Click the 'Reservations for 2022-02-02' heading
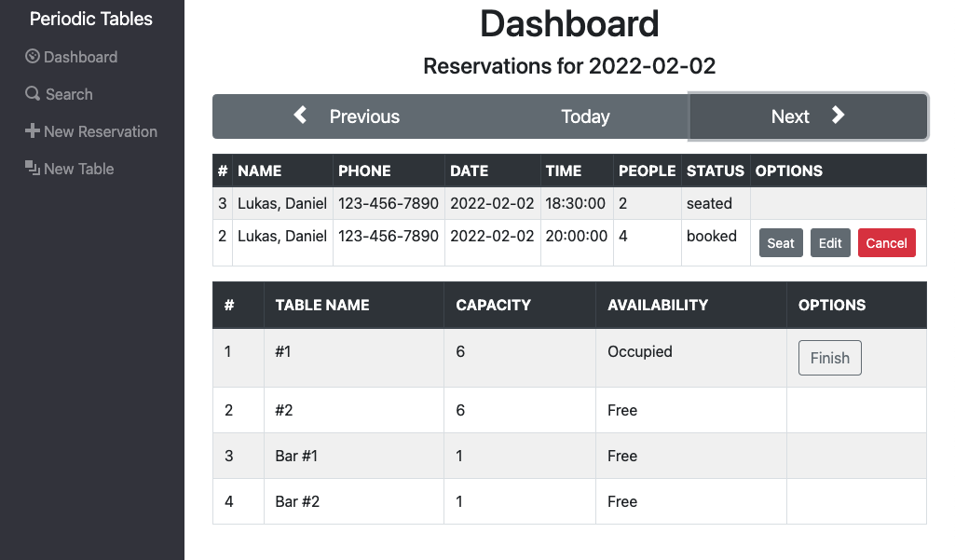 [x=569, y=66]
